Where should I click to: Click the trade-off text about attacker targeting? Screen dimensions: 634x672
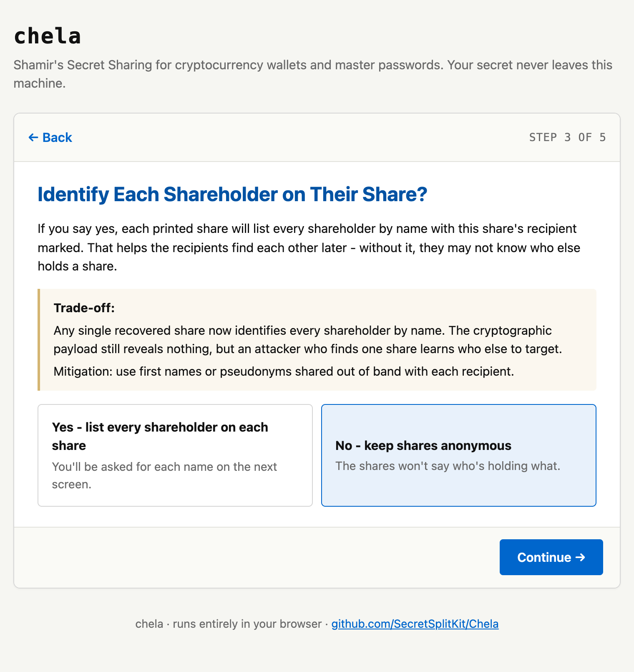point(308,340)
